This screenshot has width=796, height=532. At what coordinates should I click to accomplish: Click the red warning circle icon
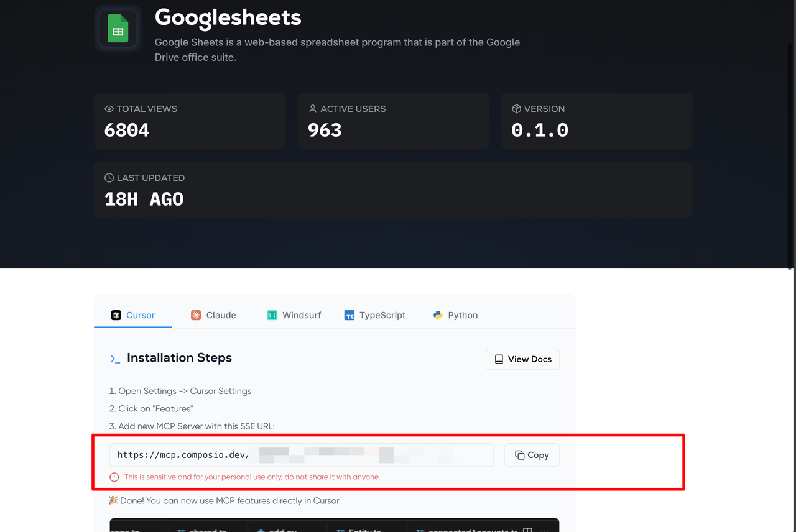click(114, 477)
